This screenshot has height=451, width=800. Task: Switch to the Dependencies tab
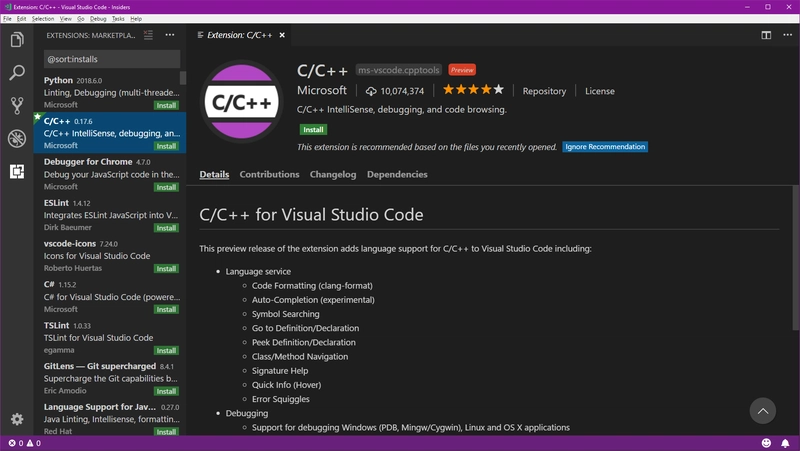pyautogui.click(x=397, y=174)
